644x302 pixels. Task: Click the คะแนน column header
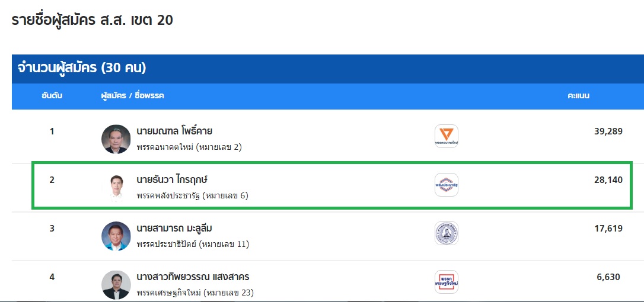tap(578, 96)
